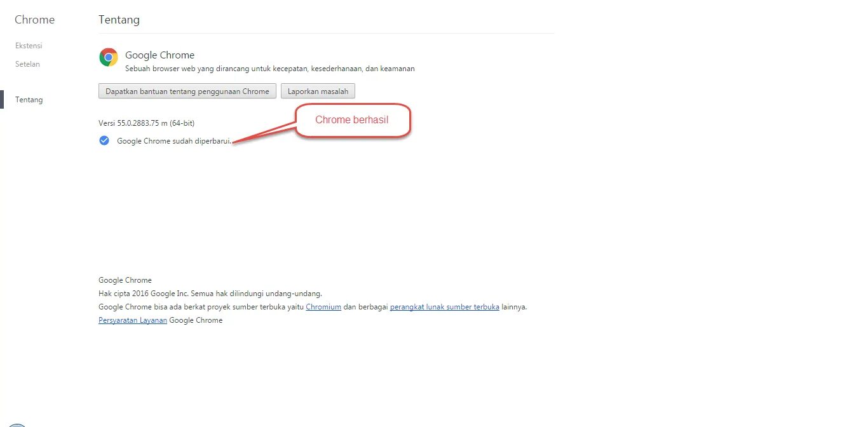868x427 pixels.
Task: Open the Ekstensi sidebar page
Action: tap(29, 46)
